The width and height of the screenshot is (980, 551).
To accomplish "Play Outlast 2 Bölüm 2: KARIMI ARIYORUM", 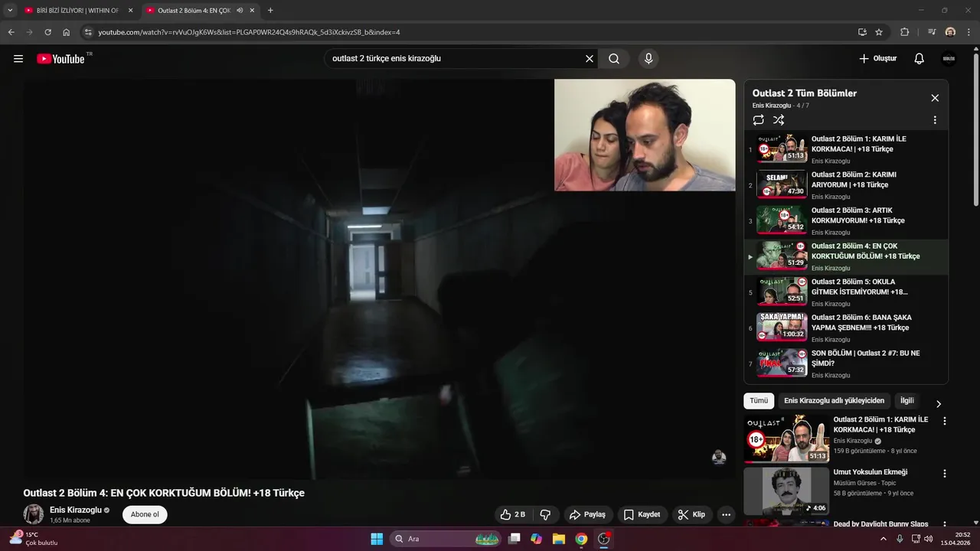I will (x=846, y=185).
